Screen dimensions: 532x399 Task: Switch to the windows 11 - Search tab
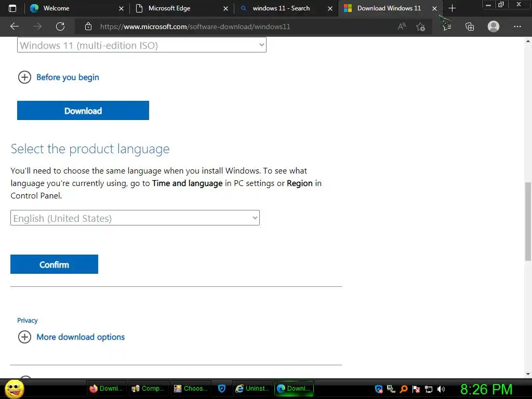[x=286, y=8]
